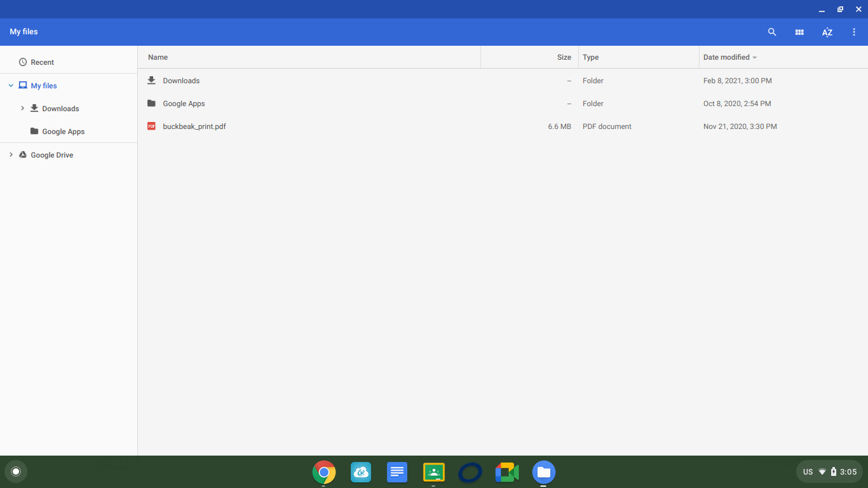Click the Files app icon on shelf

[544, 472]
